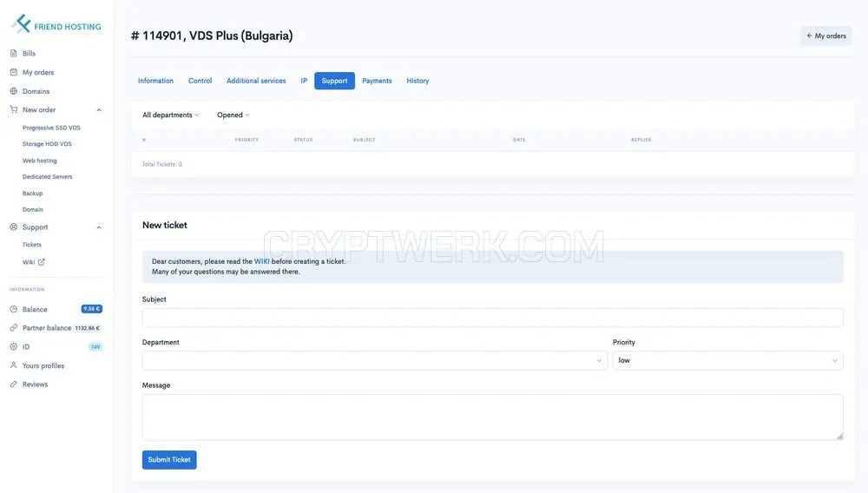This screenshot has height=493, width=868.
Task: Click the Partner balance link icon
Action: [13, 327]
